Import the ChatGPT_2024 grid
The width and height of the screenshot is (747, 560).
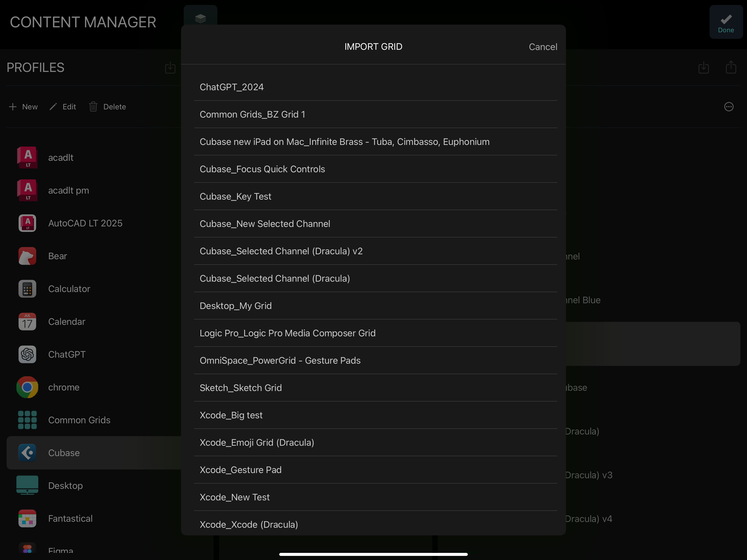pyautogui.click(x=232, y=87)
